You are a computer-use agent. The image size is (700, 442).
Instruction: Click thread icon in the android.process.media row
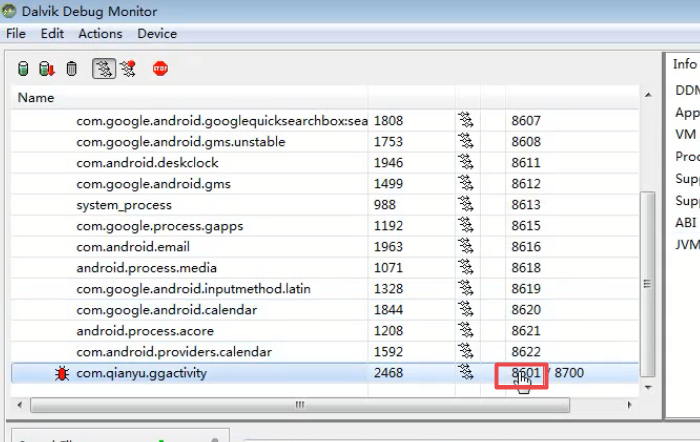466,267
